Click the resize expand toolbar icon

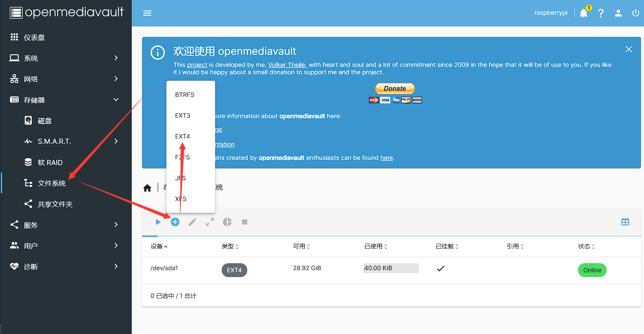tap(210, 222)
